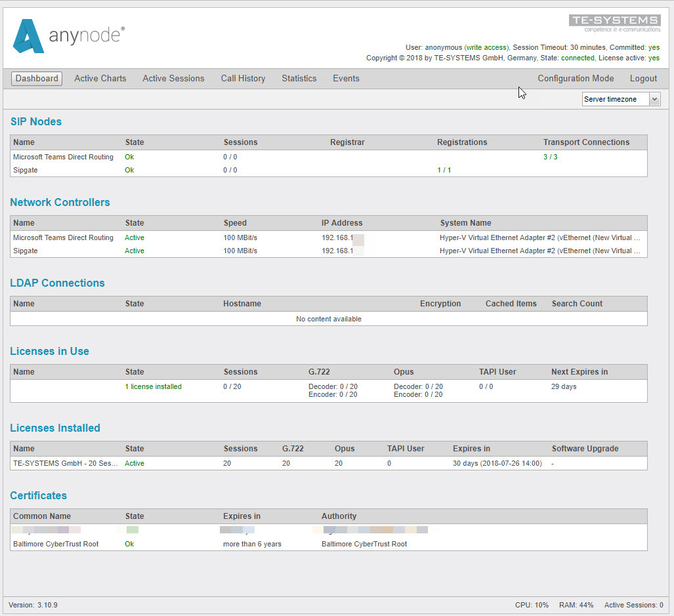Click the TE-SYSTEMS logo

(x=614, y=23)
